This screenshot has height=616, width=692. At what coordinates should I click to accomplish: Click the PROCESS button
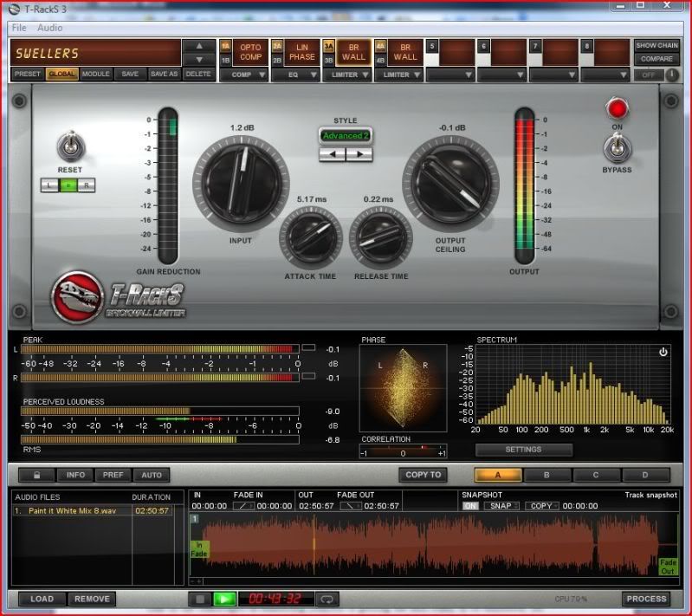647,599
